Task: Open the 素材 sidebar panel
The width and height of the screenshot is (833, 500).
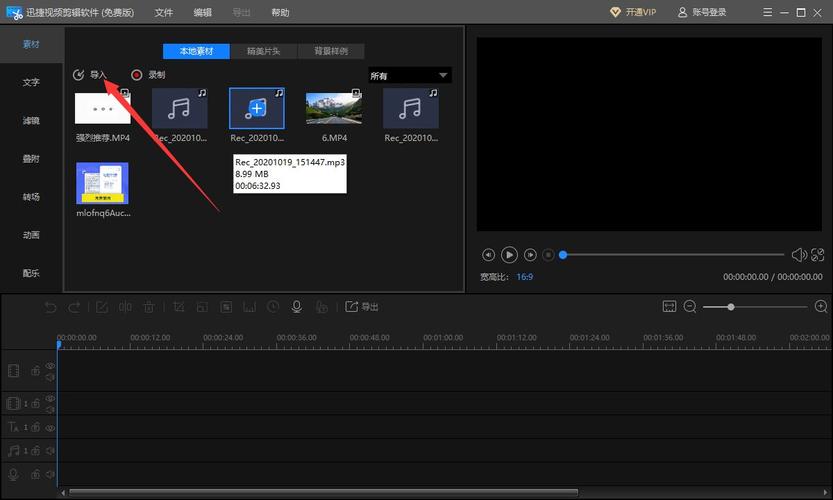Action: (31, 44)
